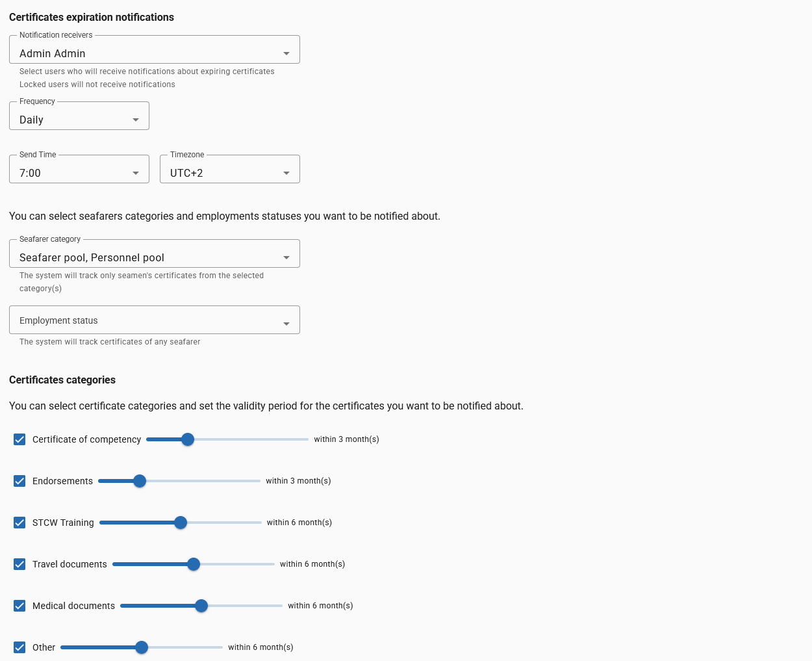The height and width of the screenshot is (661, 812).
Task: Uncheck the STCW Training checkbox
Action: pos(19,523)
